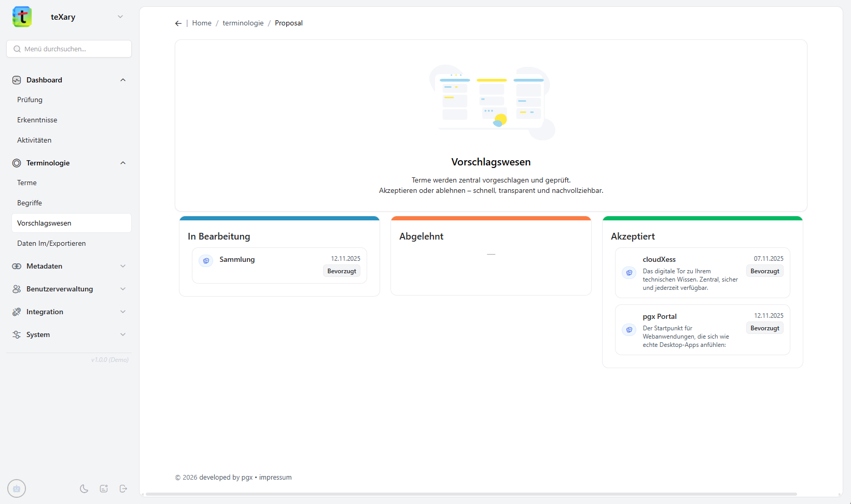This screenshot has width=851, height=504.
Task: Click the horizontal scrollbar at bottom
Action: (471, 494)
